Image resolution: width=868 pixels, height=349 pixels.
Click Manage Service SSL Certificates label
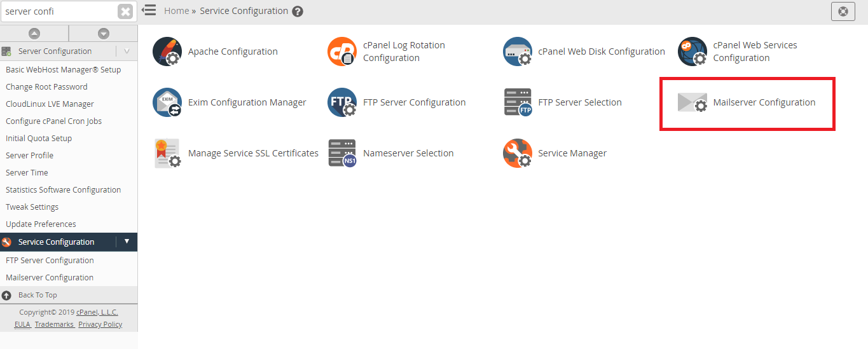point(253,153)
